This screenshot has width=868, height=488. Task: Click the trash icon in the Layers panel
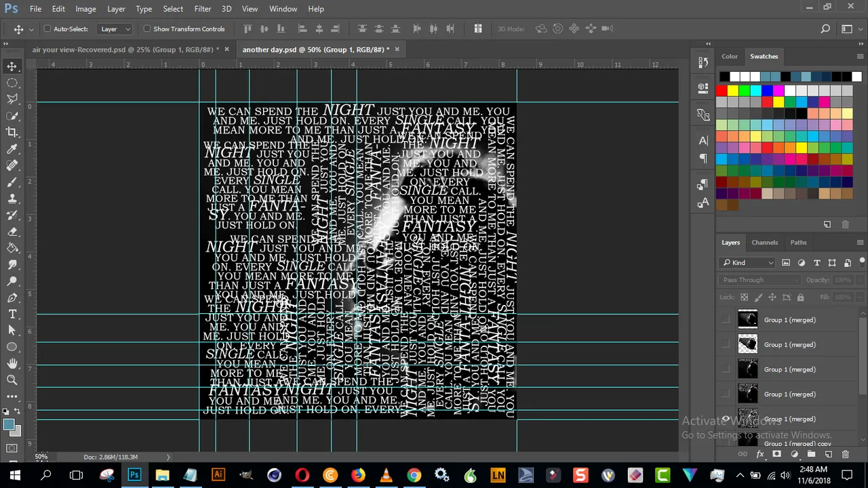pos(845,454)
